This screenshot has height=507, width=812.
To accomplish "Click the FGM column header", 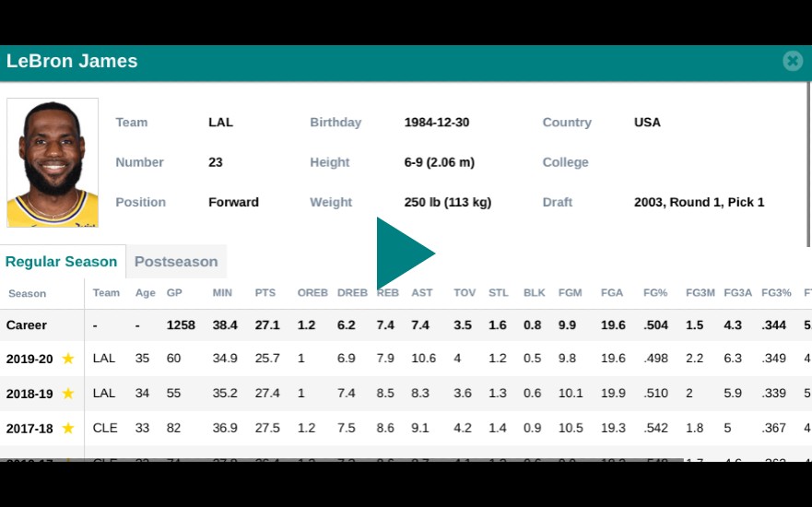I will point(571,292).
